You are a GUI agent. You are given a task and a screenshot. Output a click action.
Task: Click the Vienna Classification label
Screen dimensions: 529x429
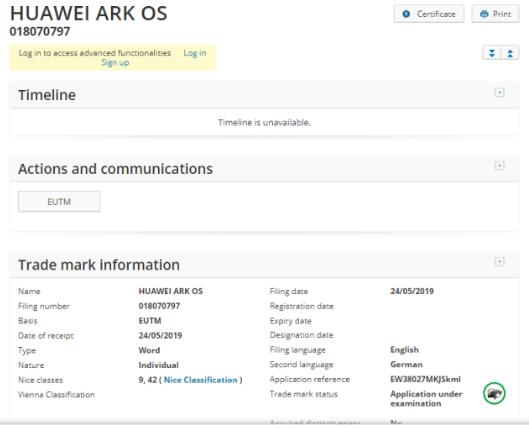[56, 395]
